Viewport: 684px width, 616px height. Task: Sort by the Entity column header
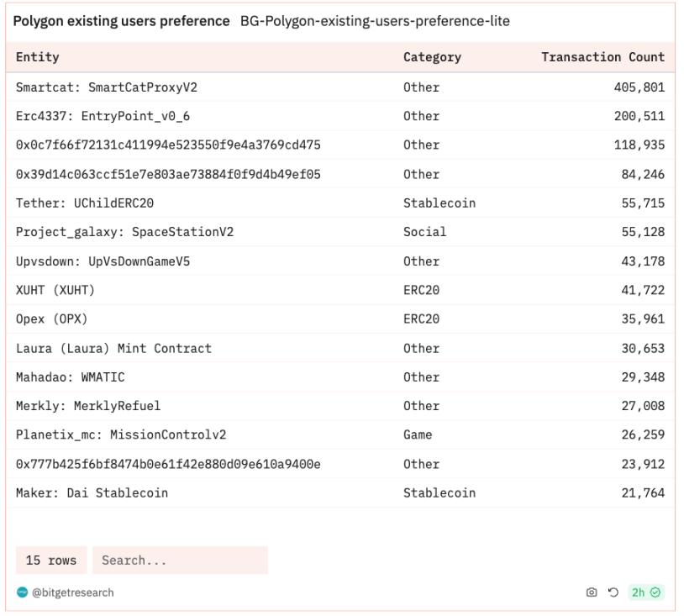coord(38,57)
